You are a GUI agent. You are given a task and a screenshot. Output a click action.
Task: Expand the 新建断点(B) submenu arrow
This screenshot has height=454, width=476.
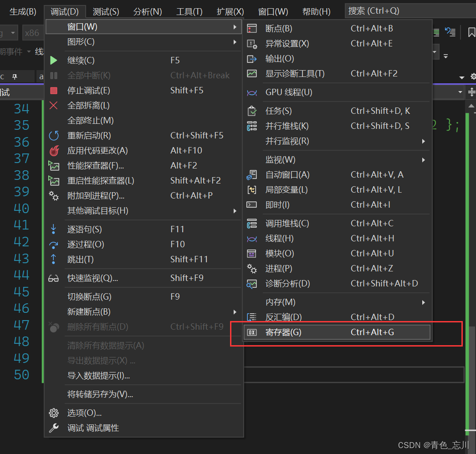tap(235, 312)
